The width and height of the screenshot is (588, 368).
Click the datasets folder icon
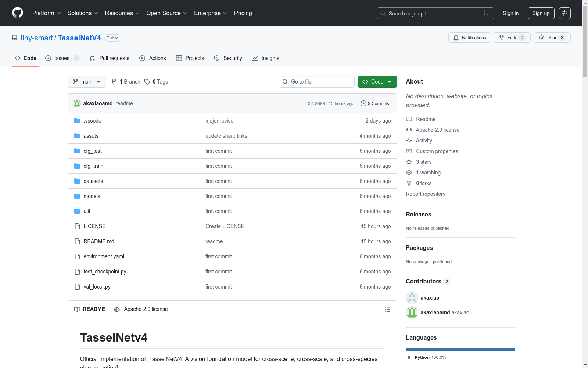77,181
